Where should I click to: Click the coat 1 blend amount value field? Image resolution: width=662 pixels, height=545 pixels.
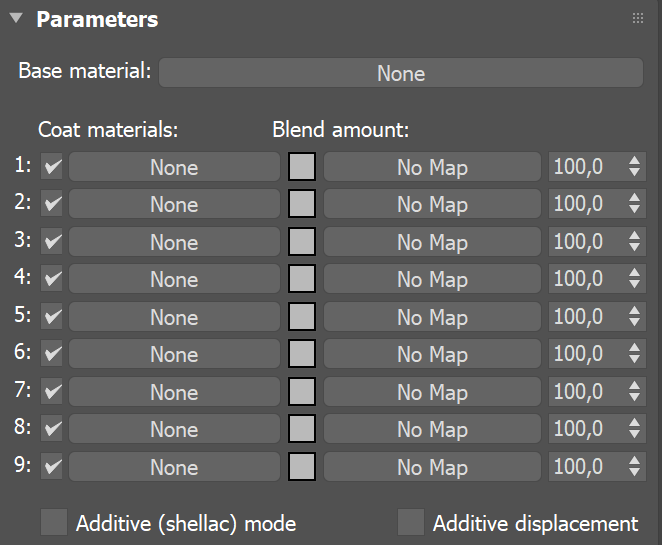pos(583,167)
